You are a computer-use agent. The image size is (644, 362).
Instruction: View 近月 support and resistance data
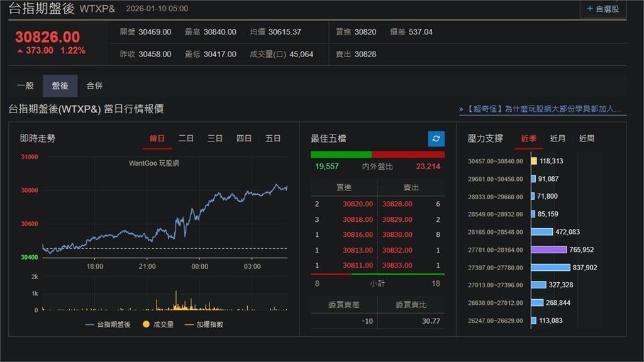tap(557, 138)
